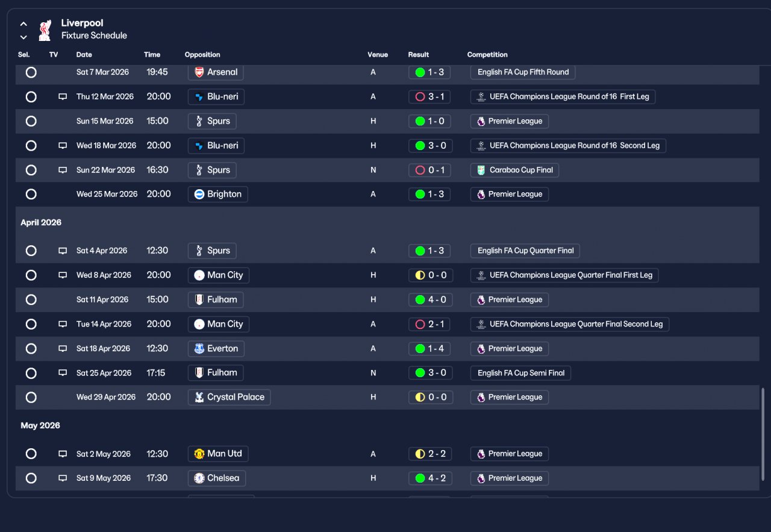Viewport: 771px width, 532px height.
Task: Open the 4 - 0 result against Fulham
Action: (x=429, y=299)
